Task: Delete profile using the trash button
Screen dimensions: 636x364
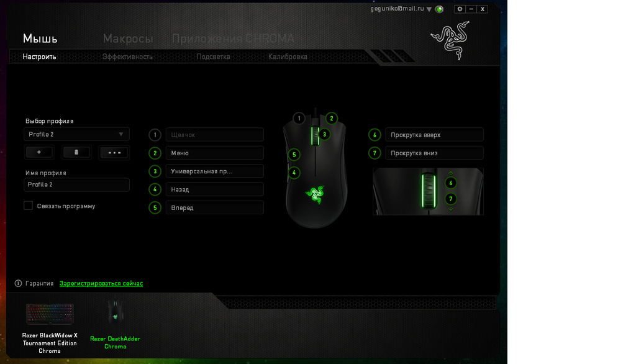Action: point(76,152)
